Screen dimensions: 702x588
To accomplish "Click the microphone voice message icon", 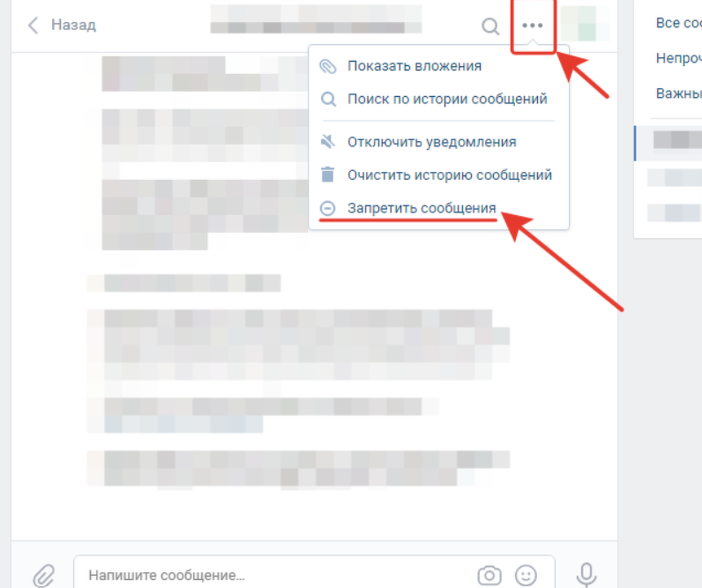I will tap(586, 575).
